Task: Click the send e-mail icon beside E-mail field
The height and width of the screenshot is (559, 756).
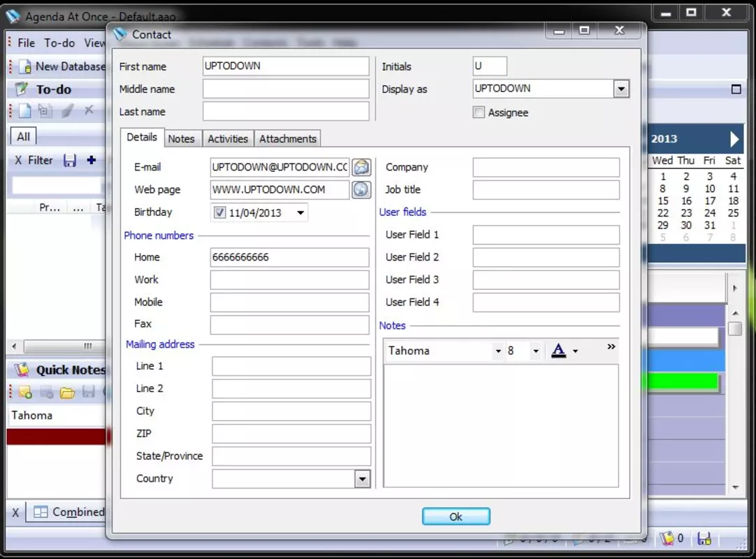Action: [x=361, y=167]
